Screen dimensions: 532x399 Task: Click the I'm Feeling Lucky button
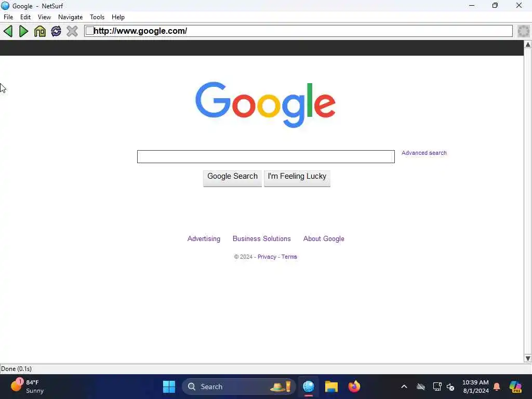[x=297, y=178]
